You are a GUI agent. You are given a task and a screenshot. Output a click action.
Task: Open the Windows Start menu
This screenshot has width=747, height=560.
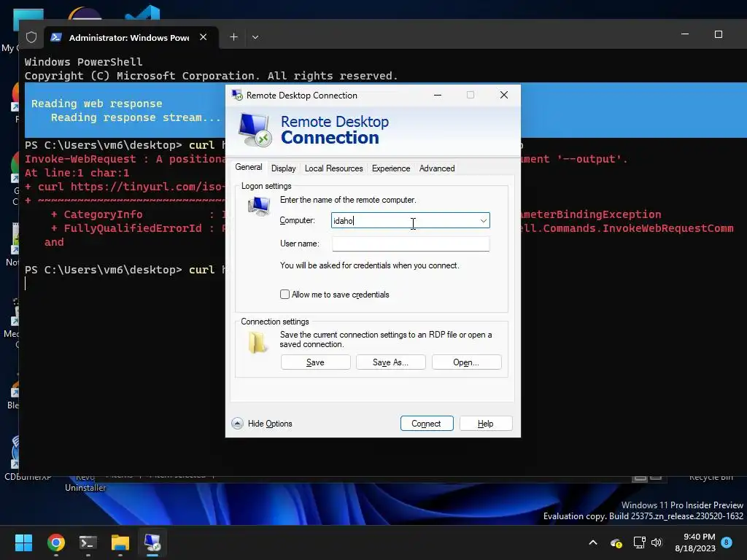pyautogui.click(x=23, y=542)
